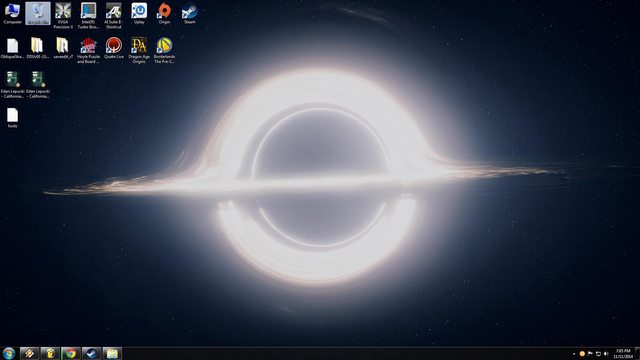This screenshot has height=360, width=640.
Task: Open the Windows Start menu
Action: [9, 353]
